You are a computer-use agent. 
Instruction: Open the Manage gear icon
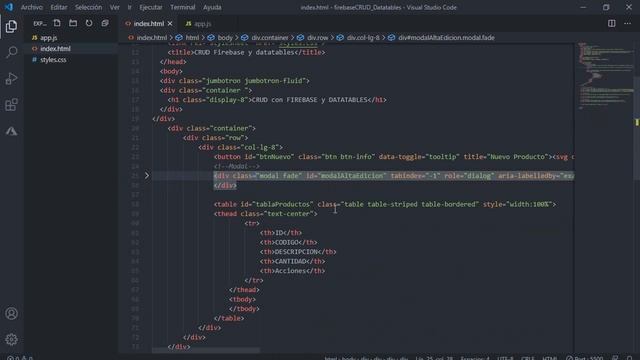pos(11,339)
